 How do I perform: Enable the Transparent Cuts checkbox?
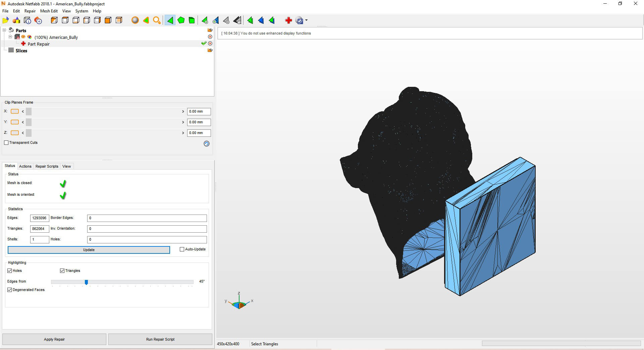click(6, 143)
